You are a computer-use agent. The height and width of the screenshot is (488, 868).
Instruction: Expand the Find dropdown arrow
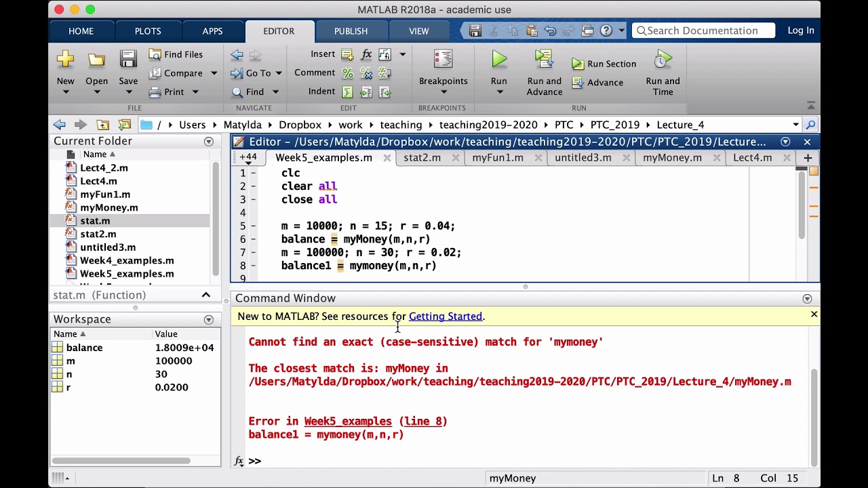[275, 92]
